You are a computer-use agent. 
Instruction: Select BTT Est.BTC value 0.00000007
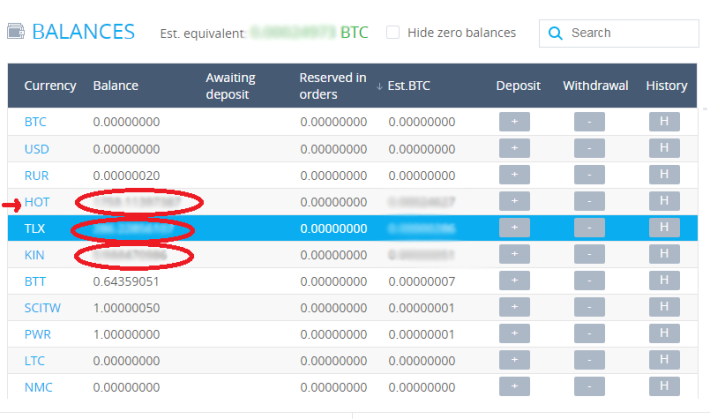click(422, 282)
